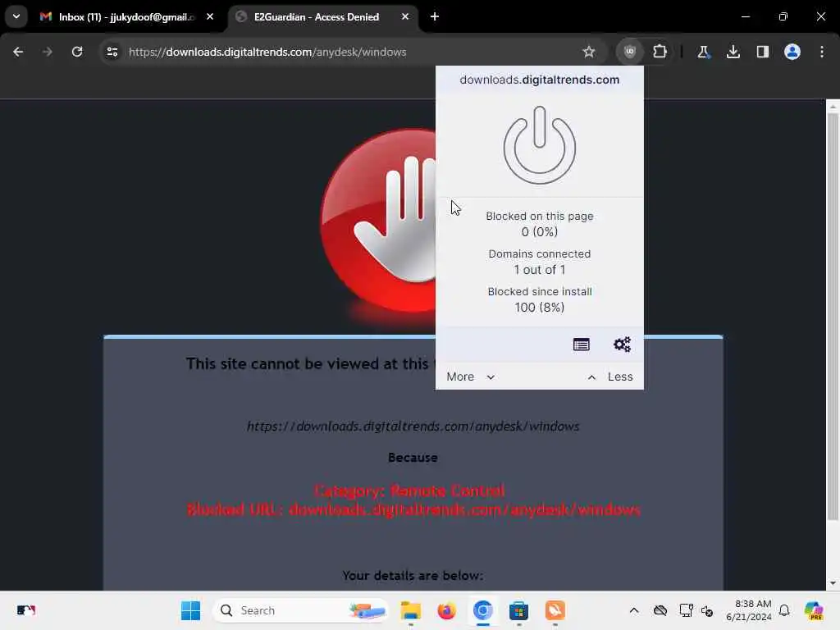Viewport: 840px width, 630px height.
Task: Close the Gmail Inbox tab
Action: tap(210, 16)
